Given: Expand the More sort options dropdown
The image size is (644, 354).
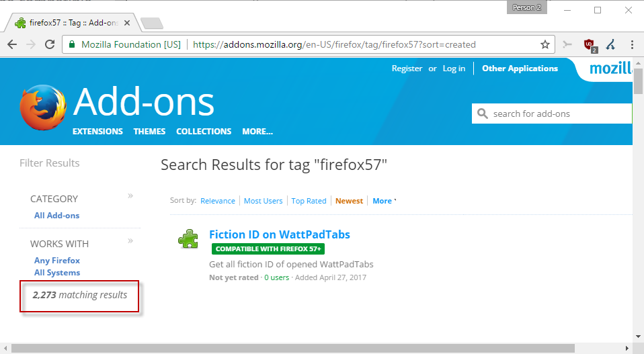Looking at the screenshot, I should [x=384, y=201].
